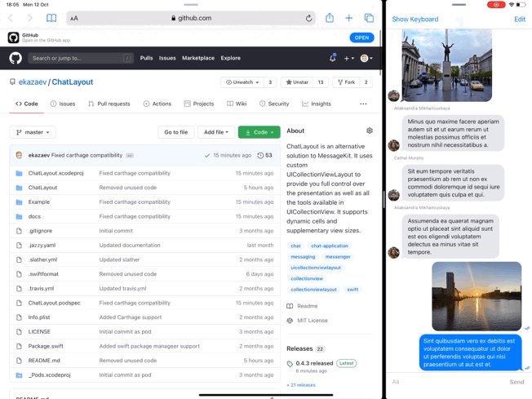This screenshot has height=399, width=532.
Task: Switch to the Actions tab
Action: coord(157,104)
